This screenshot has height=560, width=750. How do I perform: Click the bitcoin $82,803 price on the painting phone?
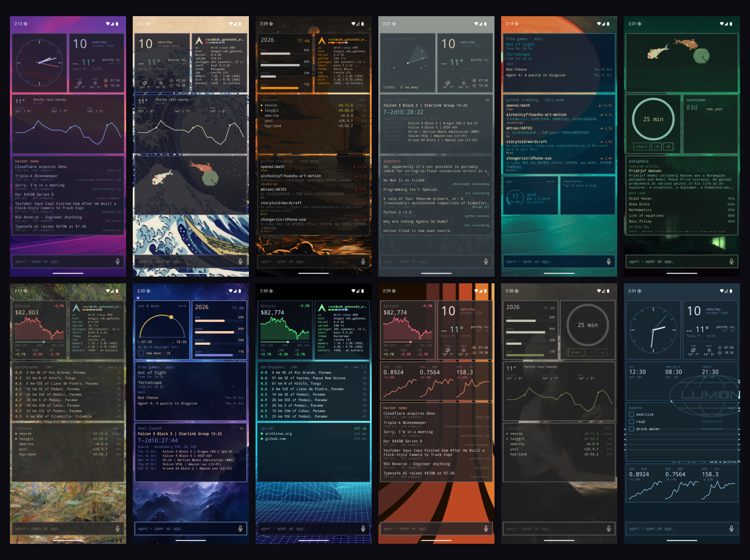coord(27,313)
